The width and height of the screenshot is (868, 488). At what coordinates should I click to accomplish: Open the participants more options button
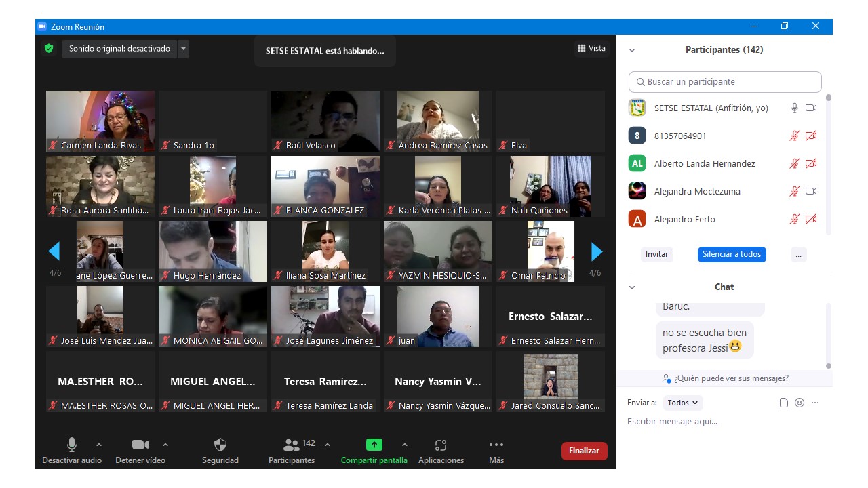click(798, 254)
